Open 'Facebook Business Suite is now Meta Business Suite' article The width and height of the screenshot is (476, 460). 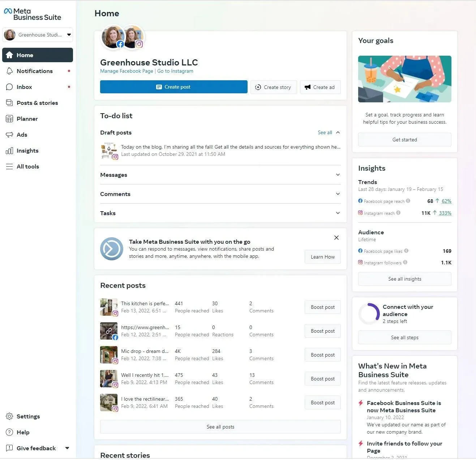click(x=404, y=406)
